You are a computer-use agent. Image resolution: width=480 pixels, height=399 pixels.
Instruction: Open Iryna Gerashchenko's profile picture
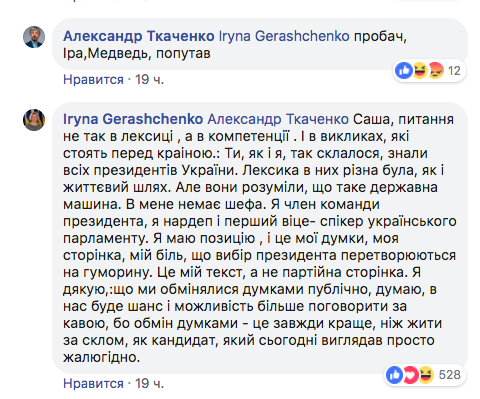click(34, 120)
